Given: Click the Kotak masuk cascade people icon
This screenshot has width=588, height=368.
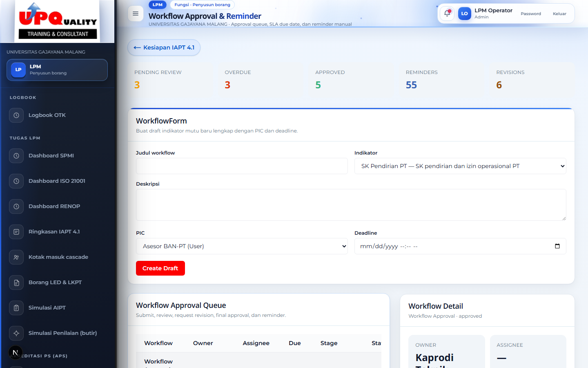Looking at the screenshot, I should coord(16,257).
